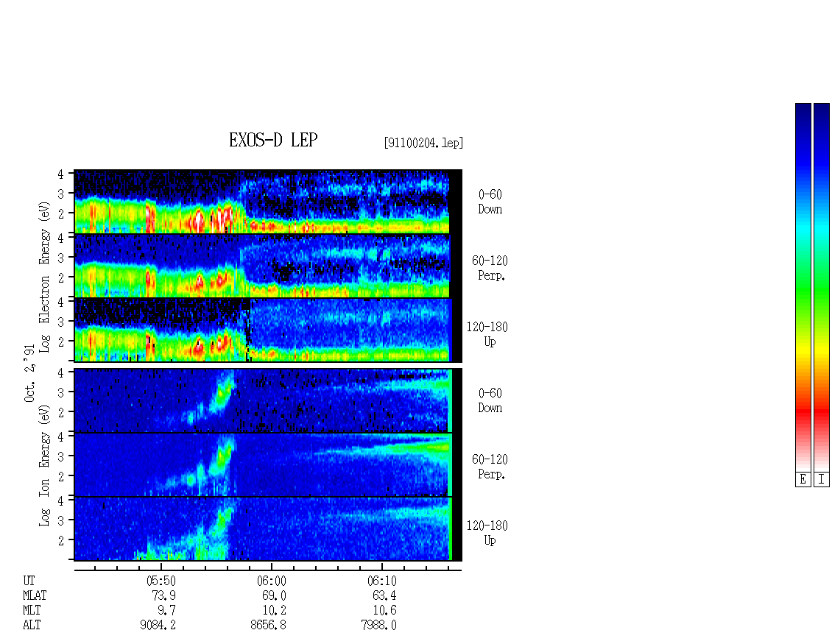Click the MLAT value 73.9
Image resolution: width=832 pixels, height=644 pixels.
(164, 595)
